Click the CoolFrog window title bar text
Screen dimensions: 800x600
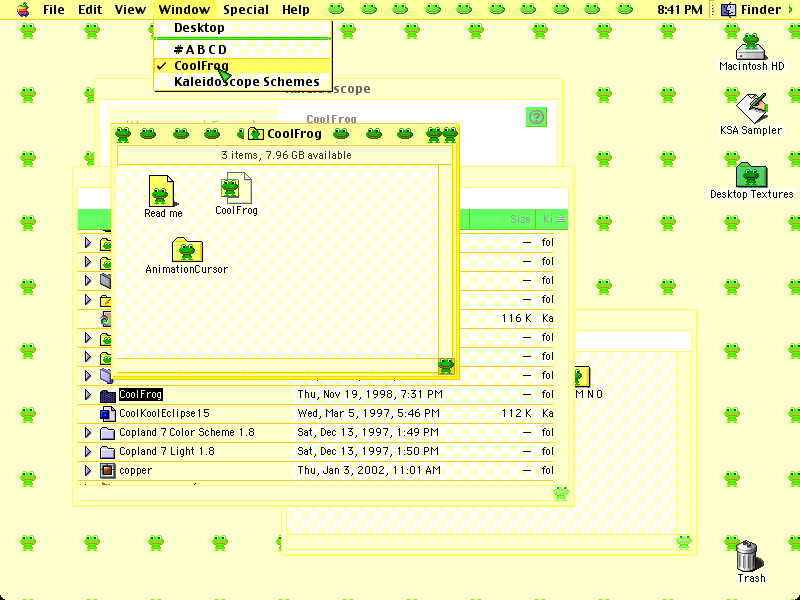pos(294,134)
